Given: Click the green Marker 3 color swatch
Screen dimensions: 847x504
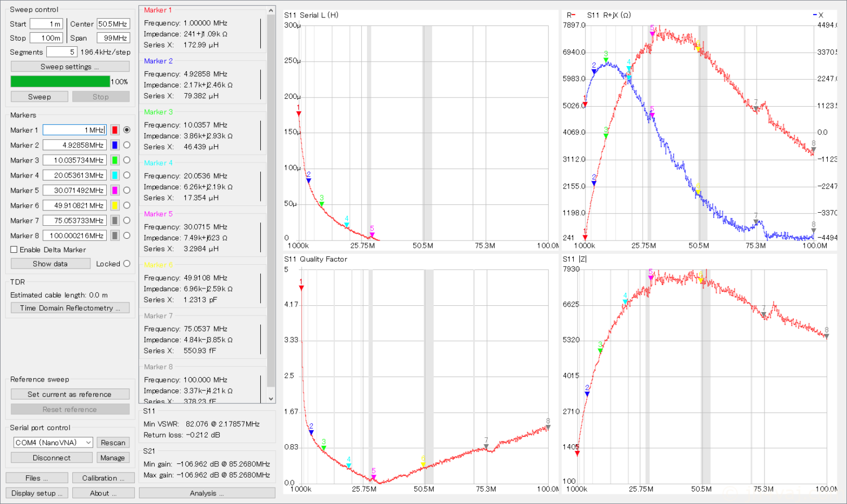Looking at the screenshot, I should coord(115,160).
